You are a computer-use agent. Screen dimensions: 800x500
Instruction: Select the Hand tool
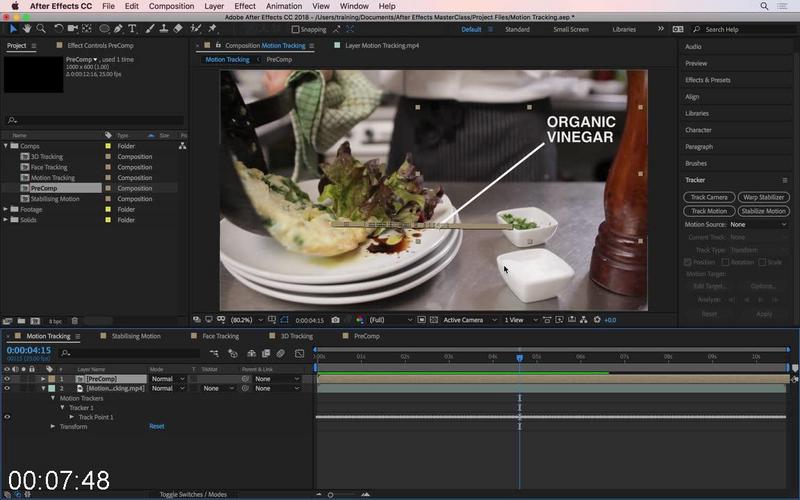pyautogui.click(x=27, y=29)
